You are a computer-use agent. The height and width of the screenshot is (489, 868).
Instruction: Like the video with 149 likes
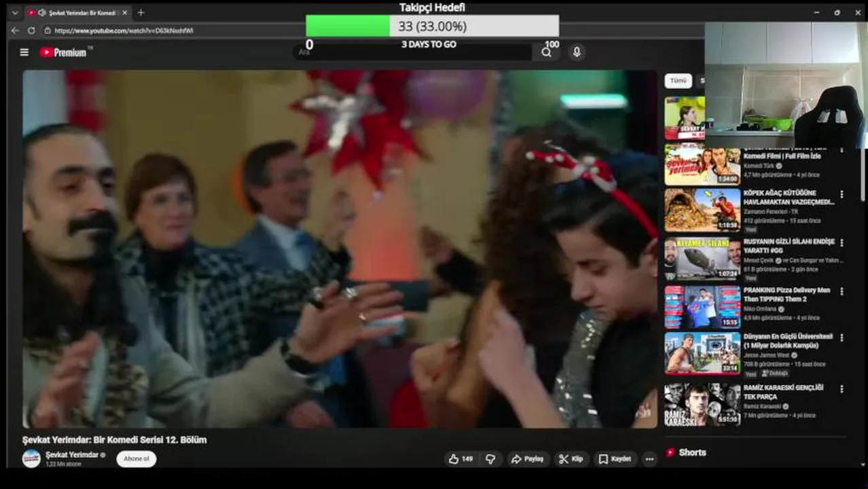pyautogui.click(x=460, y=459)
